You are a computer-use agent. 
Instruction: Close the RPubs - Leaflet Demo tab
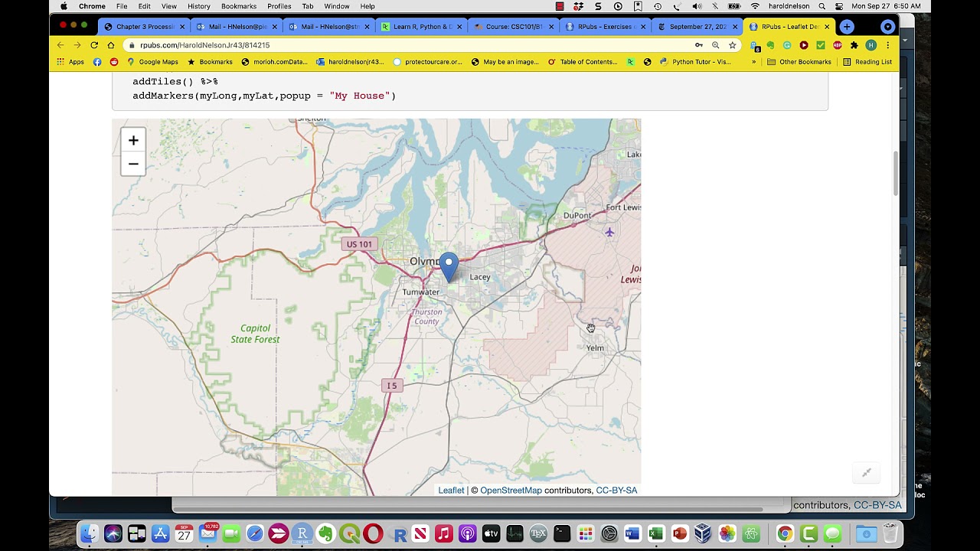click(827, 27)
